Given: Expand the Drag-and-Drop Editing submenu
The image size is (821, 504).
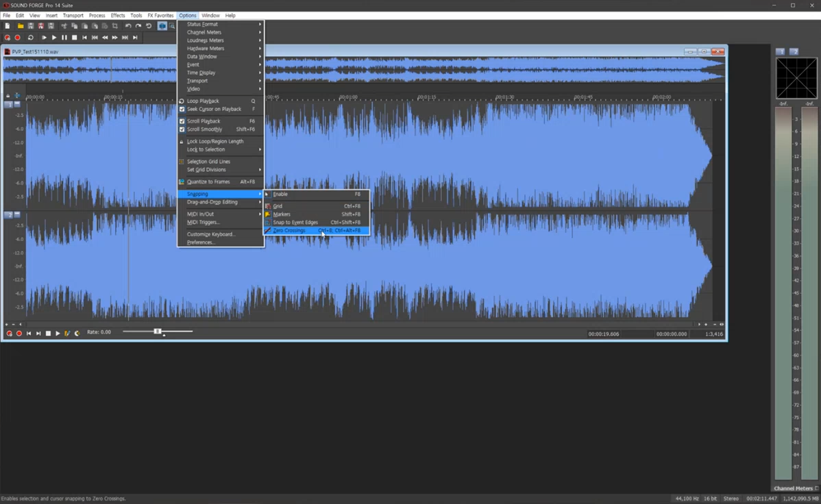Looking at the screenshot, I should tap(220, 202).
